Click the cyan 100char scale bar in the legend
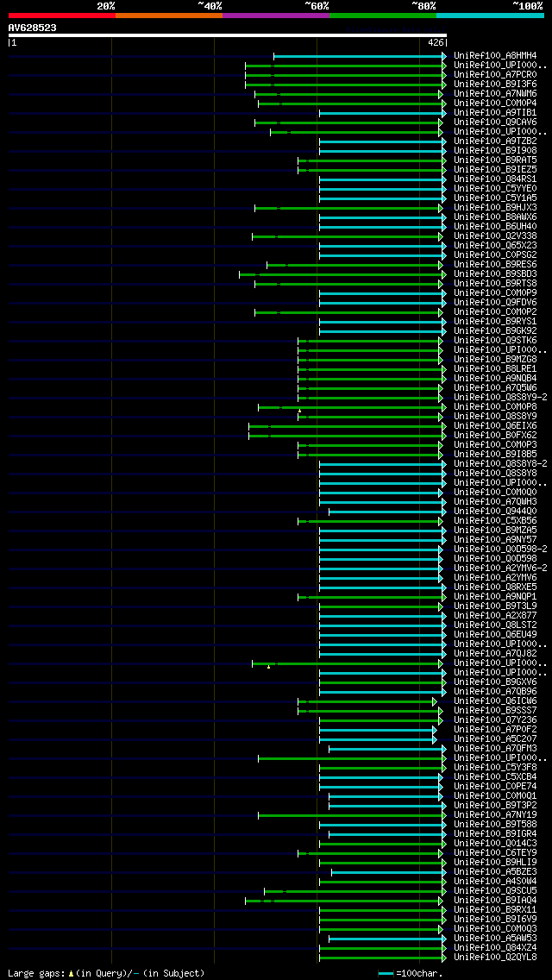 (x=386, y=973)
